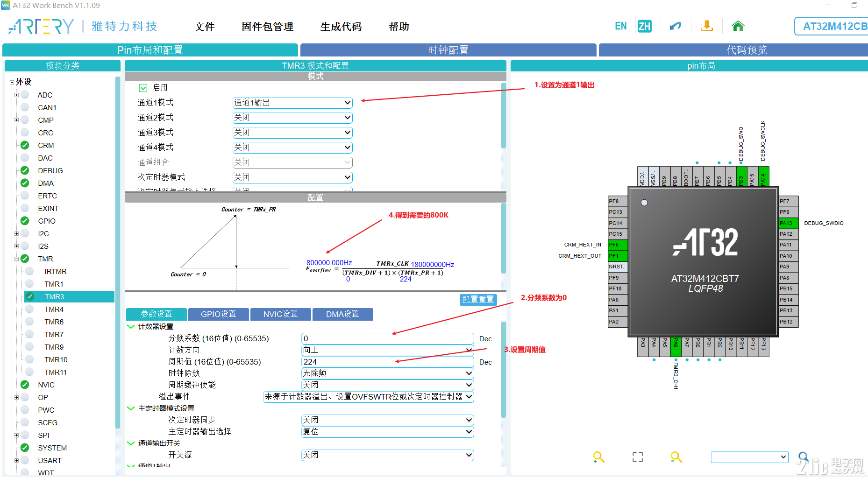This screenshot has height=478, width=868.
Task: Open 通道1模式 dropdown
Action: (292, 103)
